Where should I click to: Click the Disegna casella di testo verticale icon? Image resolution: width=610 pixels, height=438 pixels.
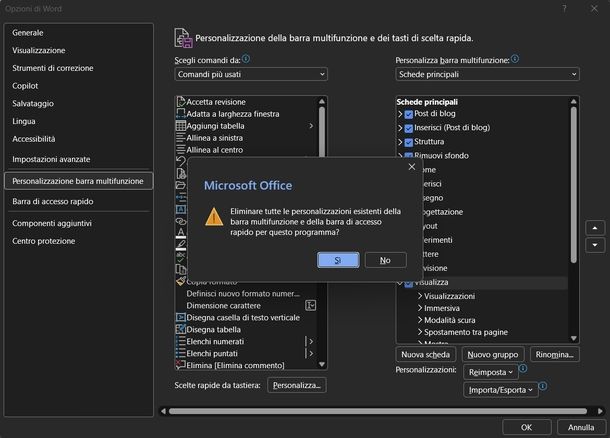click(x=181, y=317)
